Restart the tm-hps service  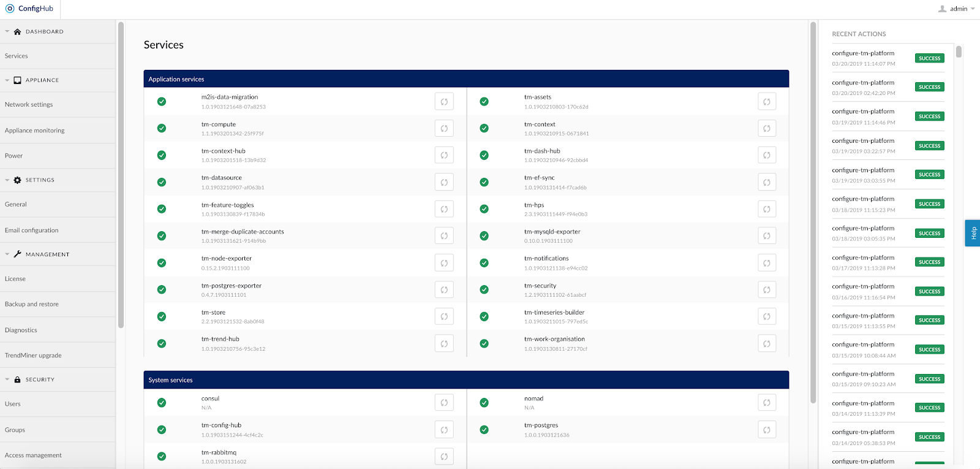pyautogui.click(x=767, y=209)
